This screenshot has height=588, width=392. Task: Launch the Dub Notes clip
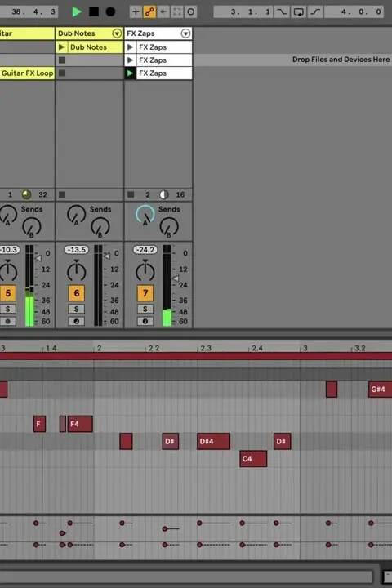(x=61, y=47)
